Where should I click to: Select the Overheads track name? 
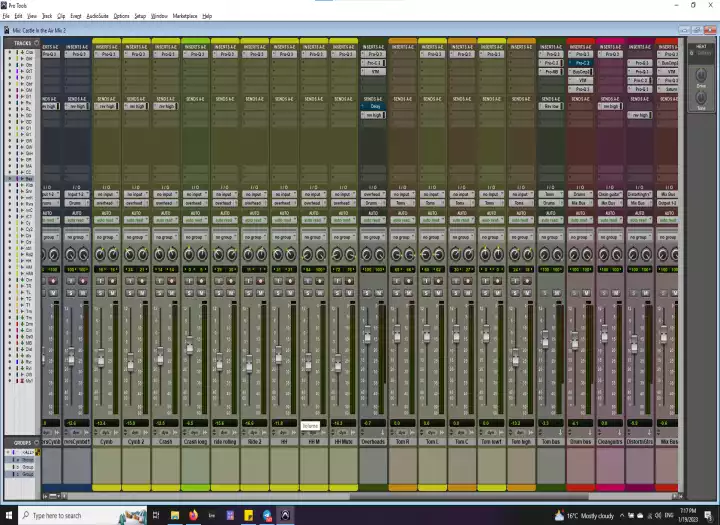(x=373, y=442)
